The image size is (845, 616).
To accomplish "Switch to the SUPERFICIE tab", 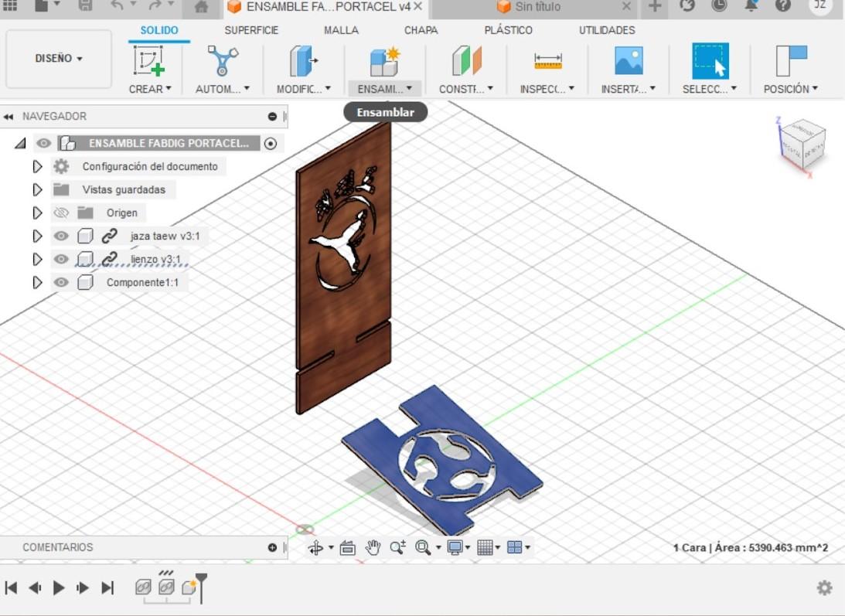I will 252,30.
